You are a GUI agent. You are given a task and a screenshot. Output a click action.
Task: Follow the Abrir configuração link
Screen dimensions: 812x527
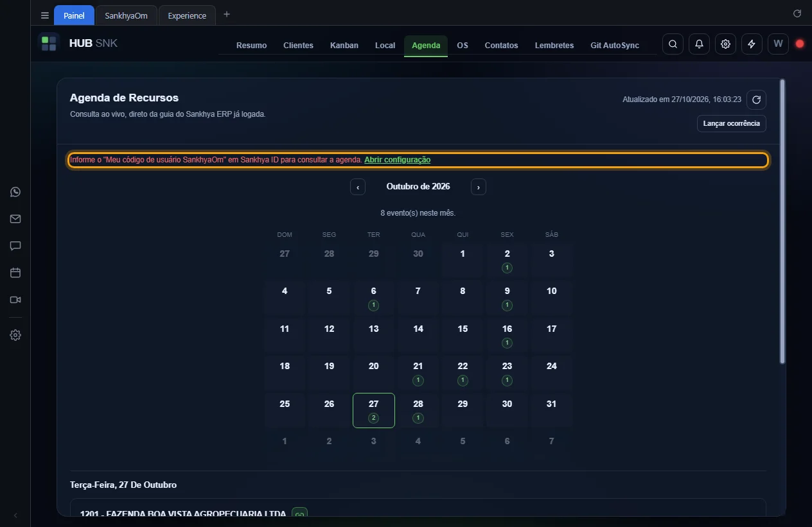[x=397, y=160]
